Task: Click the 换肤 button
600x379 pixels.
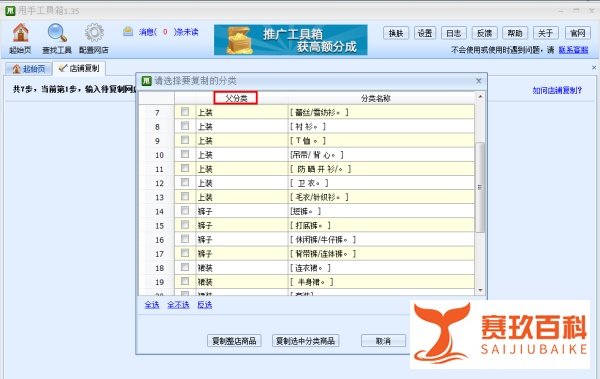Action: 396,33
